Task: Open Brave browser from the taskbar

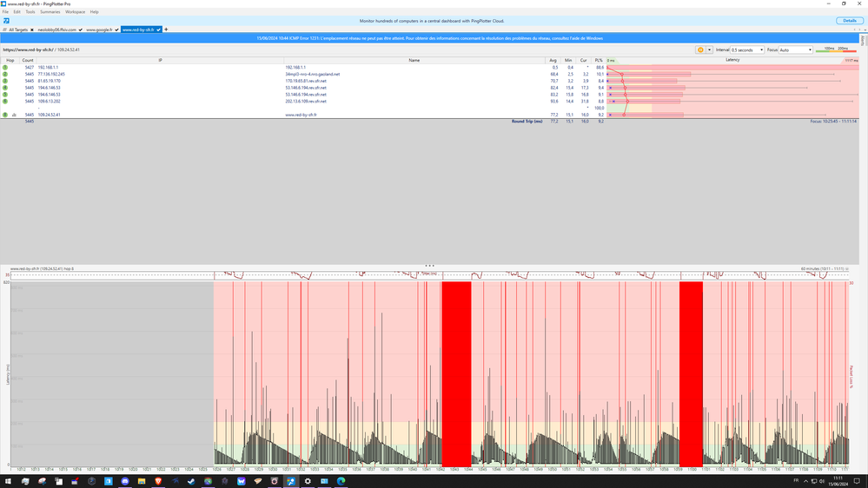Action: [x=159, y=480]
